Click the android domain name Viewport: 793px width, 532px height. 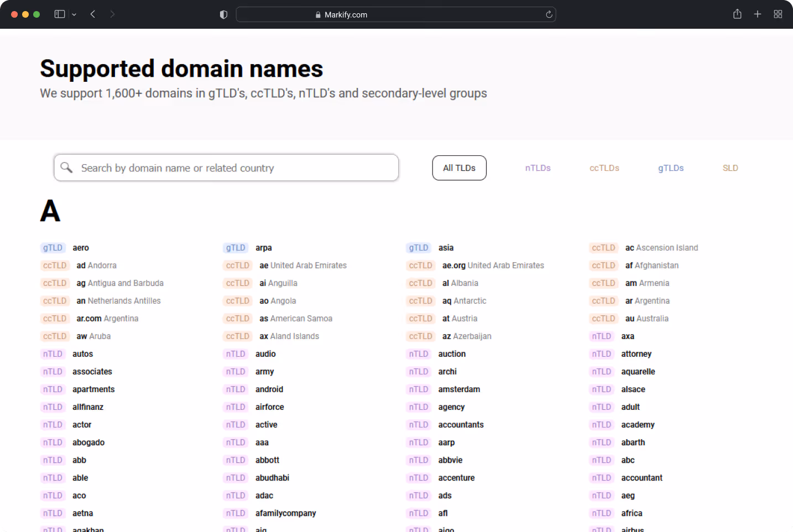(269, 389)
